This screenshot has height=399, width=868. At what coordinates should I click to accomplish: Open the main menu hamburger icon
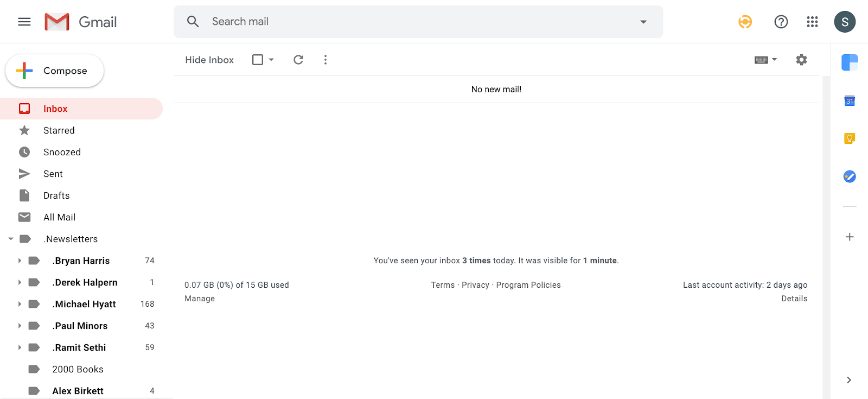coord(24,22)
